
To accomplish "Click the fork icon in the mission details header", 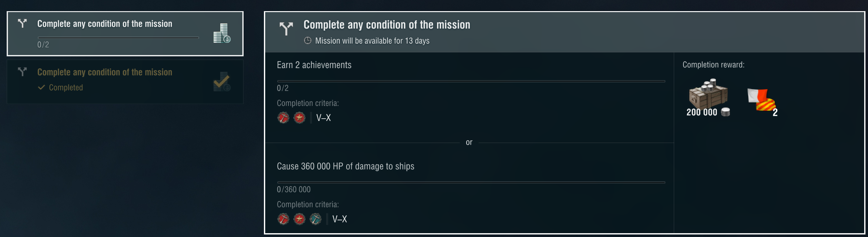I will (x=286, y=28).
